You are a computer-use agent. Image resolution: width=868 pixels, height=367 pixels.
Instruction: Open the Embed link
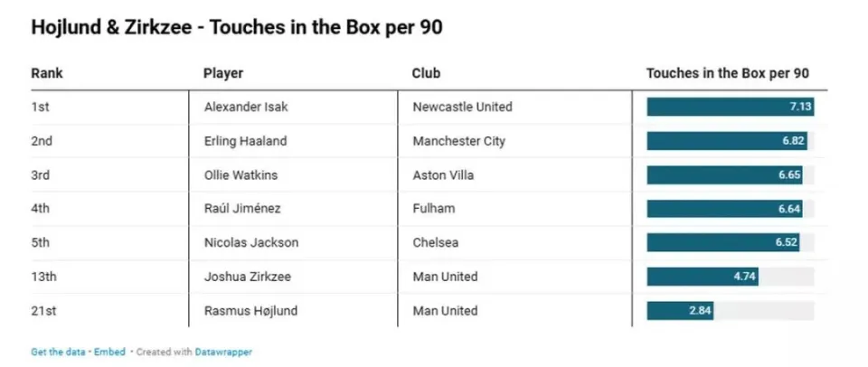109,352
